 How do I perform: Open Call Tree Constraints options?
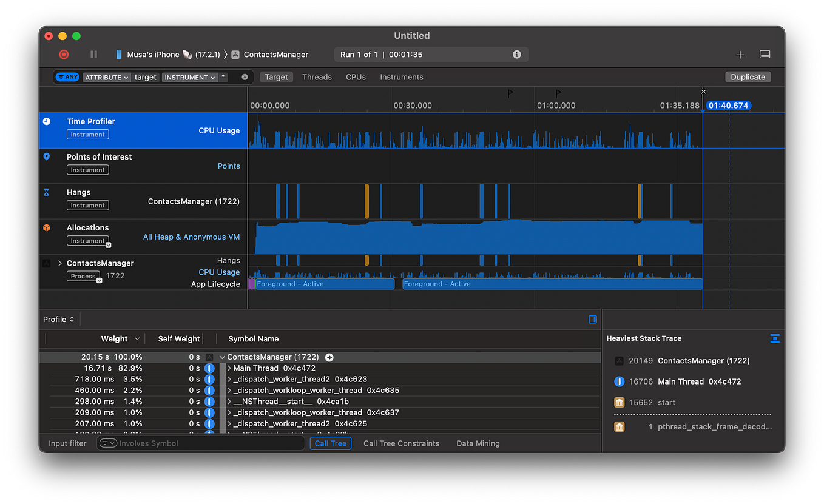coord(401,443)
